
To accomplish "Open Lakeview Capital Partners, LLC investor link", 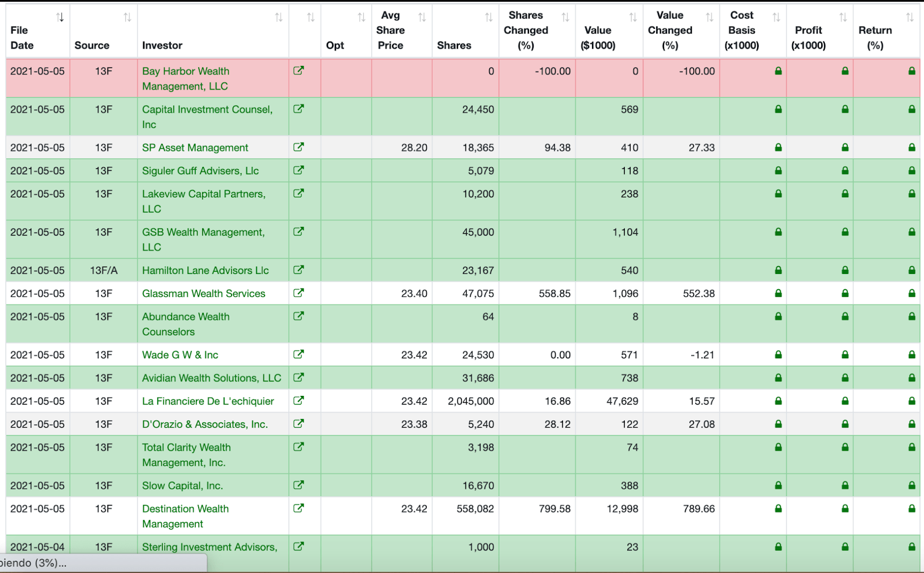I will (x=204, y=201).
